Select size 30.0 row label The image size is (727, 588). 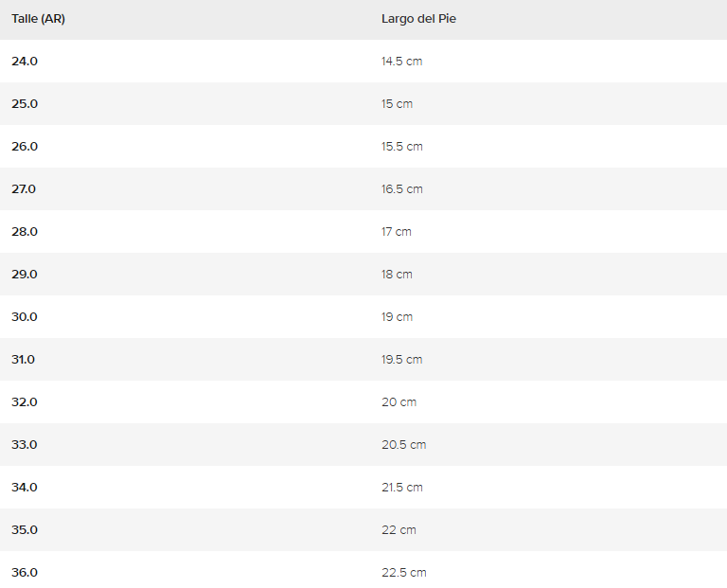[25, 317]
